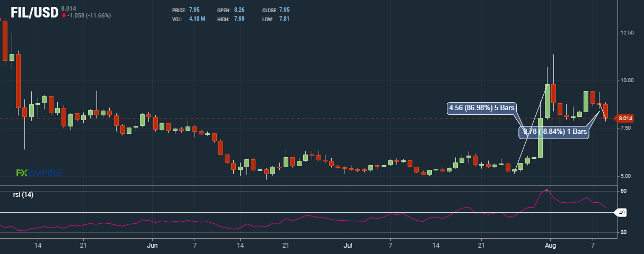Click the OPEN: 8.26 readout

click(x=231, y=11)
